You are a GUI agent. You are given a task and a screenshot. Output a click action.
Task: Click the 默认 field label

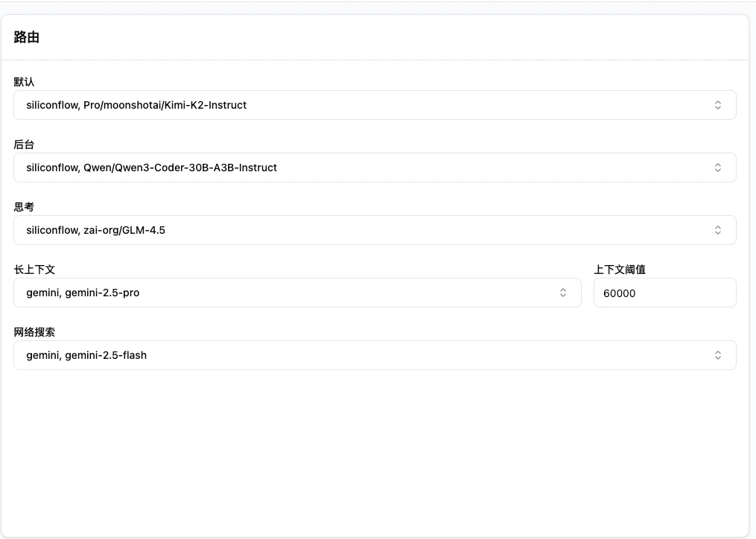pyautogui.click(x=25, y=82)
